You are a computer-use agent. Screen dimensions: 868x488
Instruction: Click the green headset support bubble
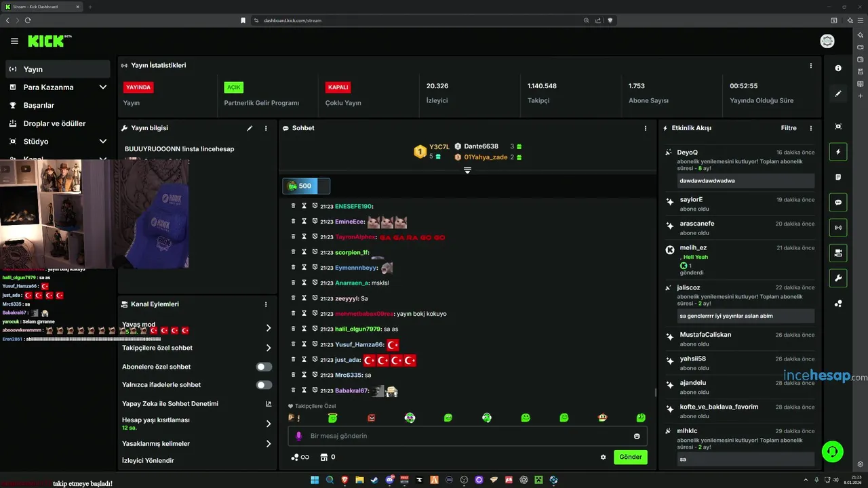(832, 451)
